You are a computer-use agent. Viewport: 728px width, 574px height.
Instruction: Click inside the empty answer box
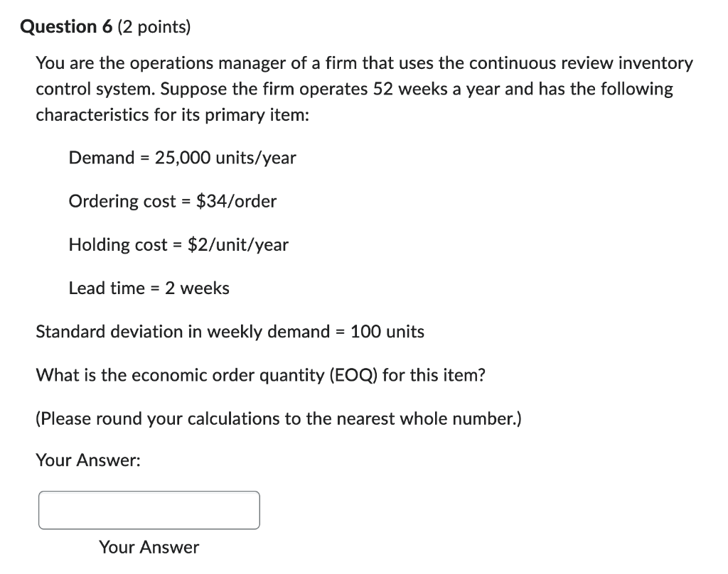click(149, 510)
